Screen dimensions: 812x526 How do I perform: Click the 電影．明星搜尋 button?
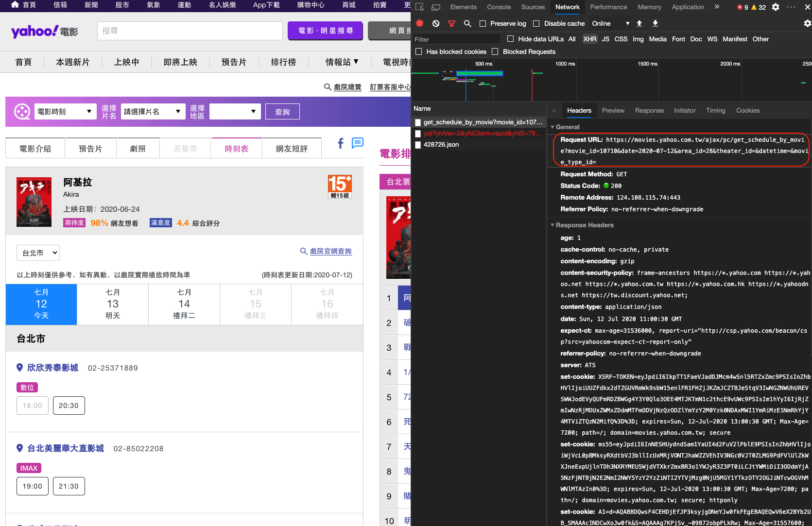click(x=325, y=31)
